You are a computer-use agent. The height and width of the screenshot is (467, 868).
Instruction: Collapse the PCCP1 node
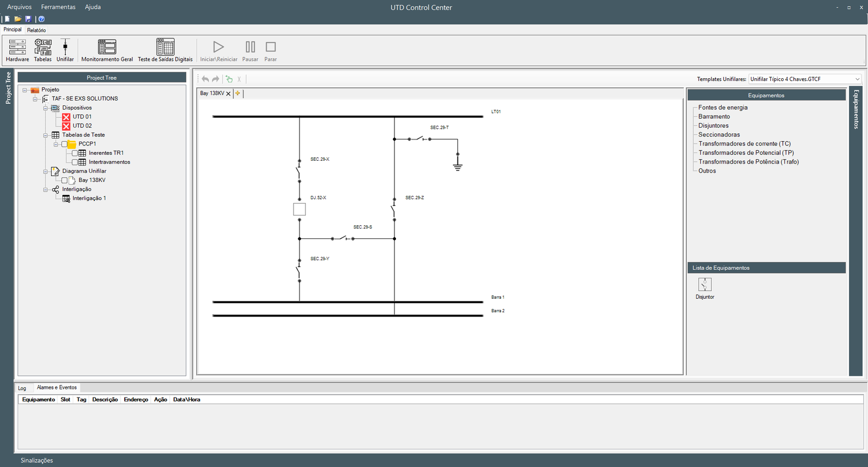(56, 144)
